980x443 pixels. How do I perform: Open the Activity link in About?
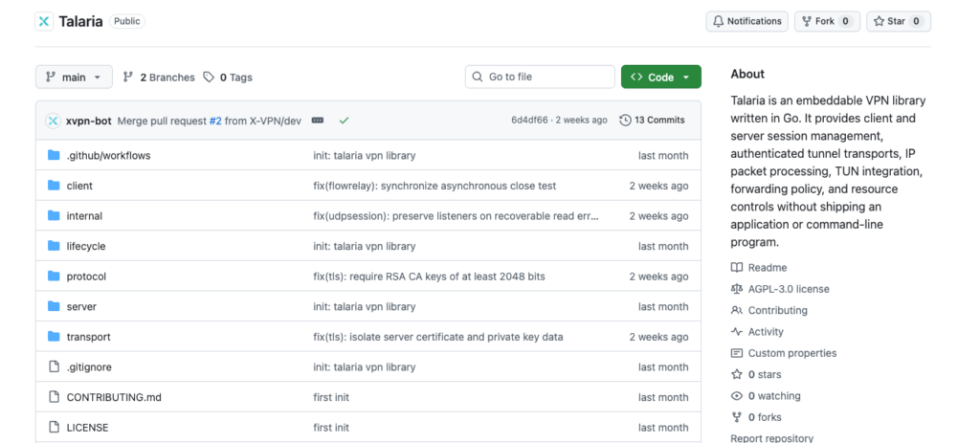757,332
